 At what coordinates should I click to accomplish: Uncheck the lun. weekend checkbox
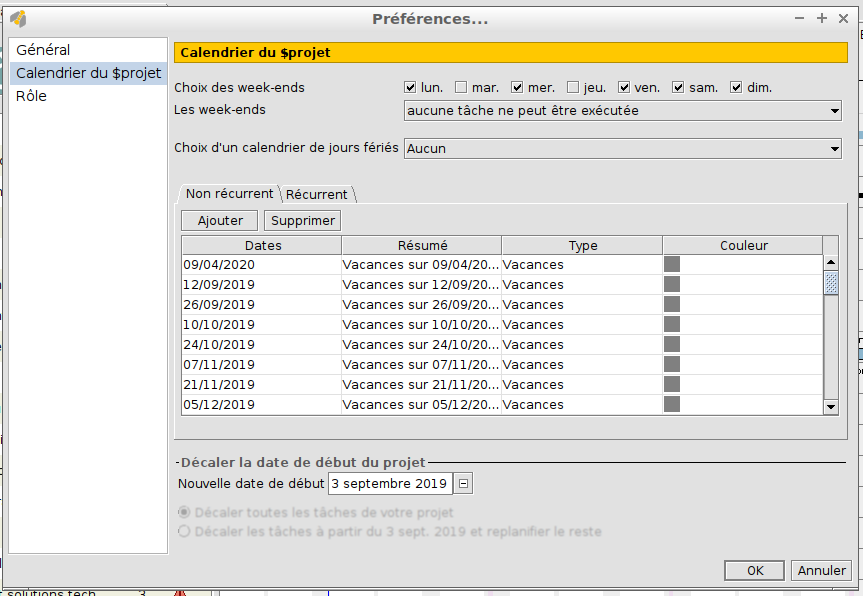point(410,88)
